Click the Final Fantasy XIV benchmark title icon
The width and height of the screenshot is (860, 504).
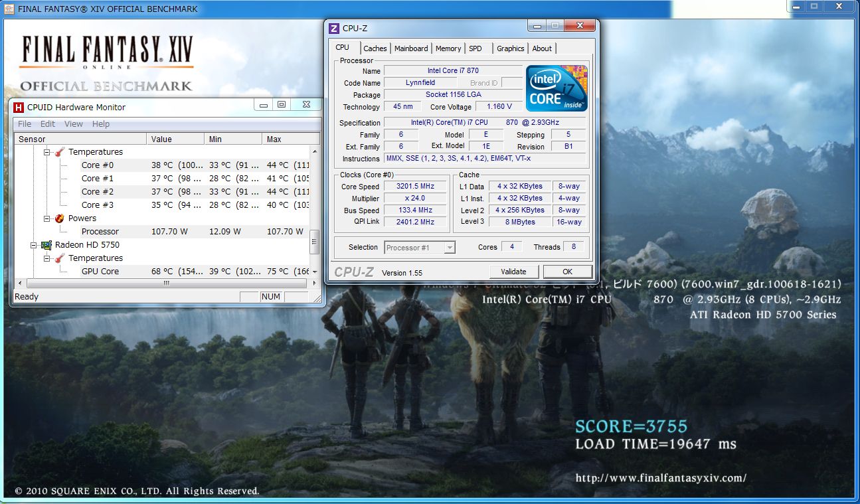[8, 9]
